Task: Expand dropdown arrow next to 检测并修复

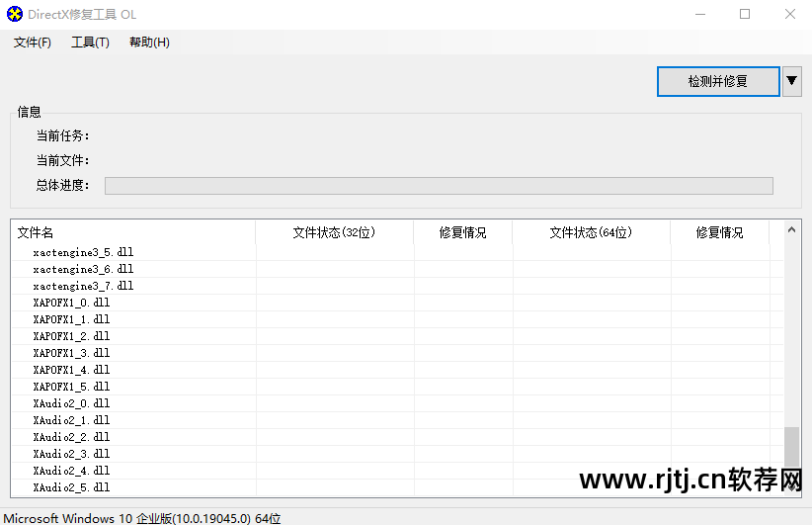Action: pyautogui.click(x=792, y=81)
